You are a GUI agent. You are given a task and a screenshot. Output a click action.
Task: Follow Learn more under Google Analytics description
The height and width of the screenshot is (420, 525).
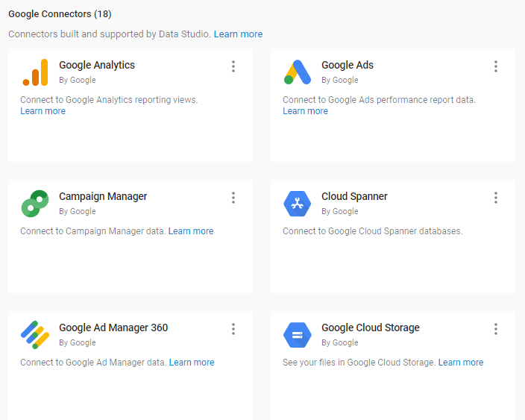[x=43, y=111]
